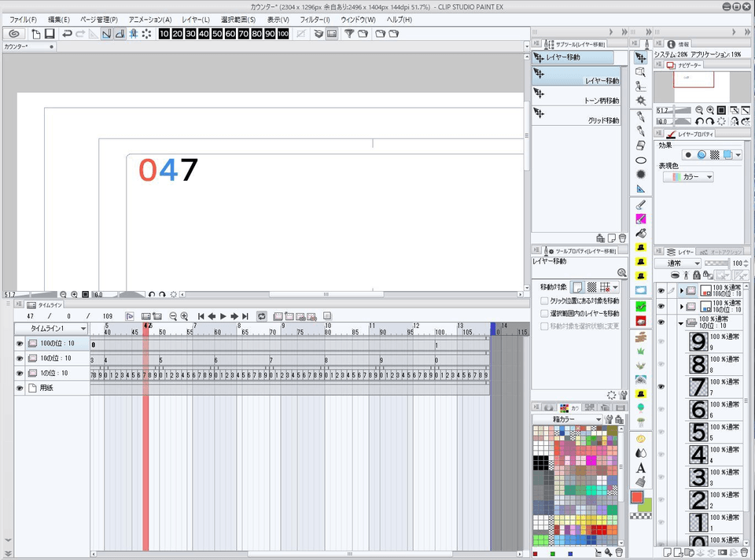
Task: Click the Undo arrow in the command bar
Action: tap(68, 34)
